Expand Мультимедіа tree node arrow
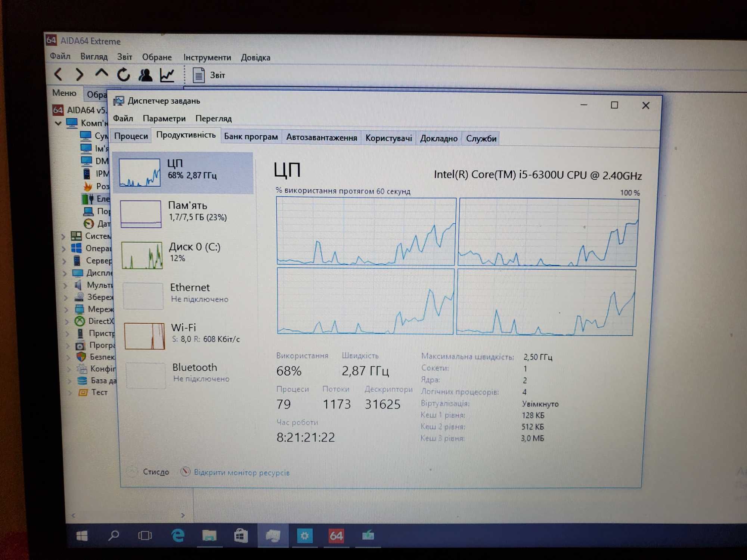The image size is (747, 560). (x=65, y=286)
